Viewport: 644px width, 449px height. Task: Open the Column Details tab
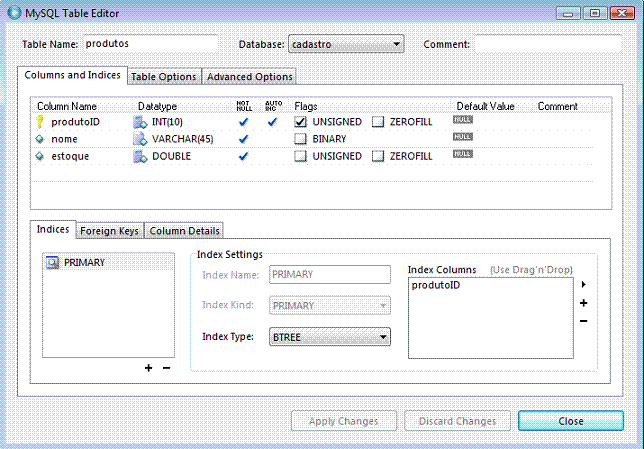[184, 231]
